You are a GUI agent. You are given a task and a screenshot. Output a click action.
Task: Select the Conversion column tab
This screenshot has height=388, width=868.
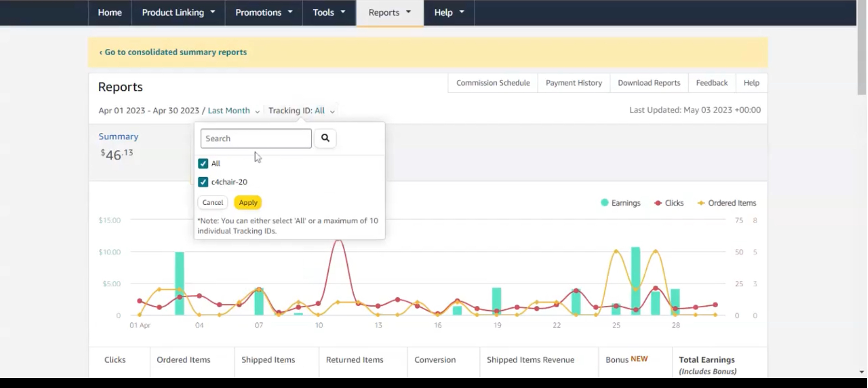click(435, 360)
